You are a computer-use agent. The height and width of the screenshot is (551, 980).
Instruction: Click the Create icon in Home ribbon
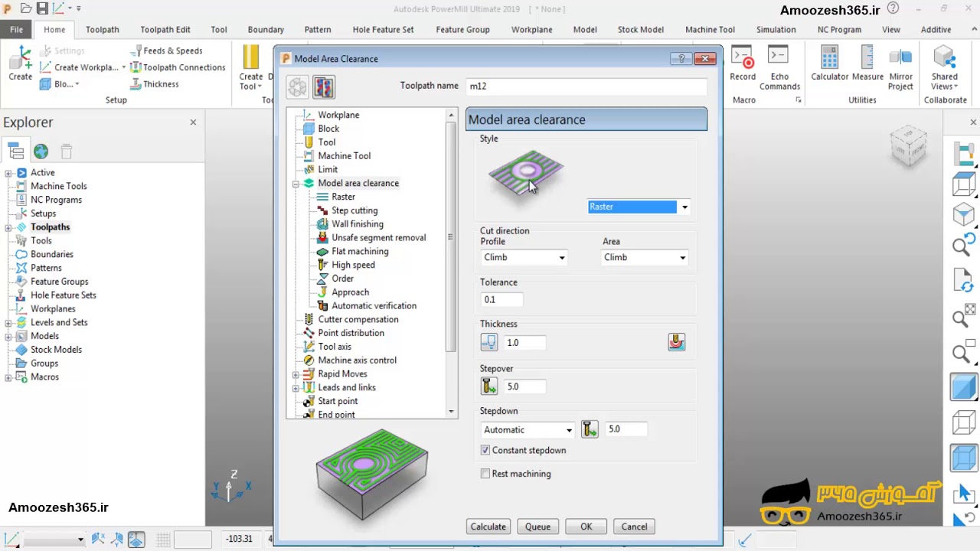tap(21, 64)
